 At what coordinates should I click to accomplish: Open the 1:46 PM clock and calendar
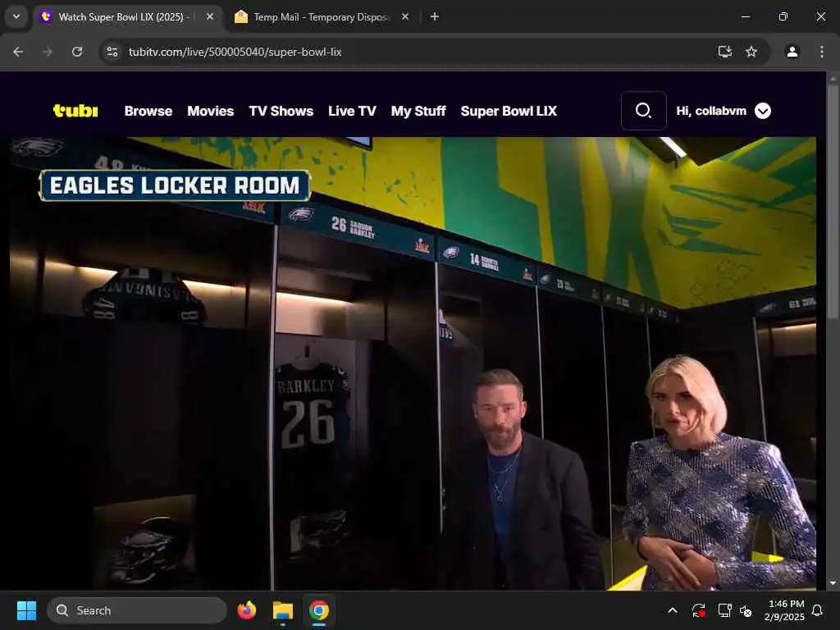click(x=785, y=610)
